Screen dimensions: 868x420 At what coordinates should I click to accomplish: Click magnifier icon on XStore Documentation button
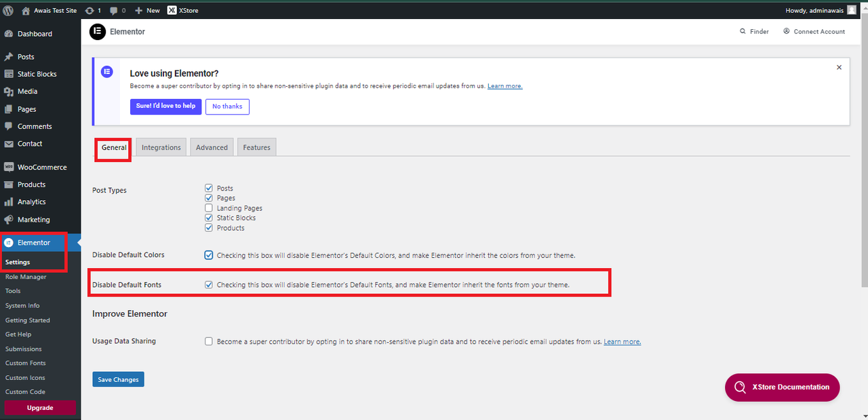pyautogui.click(x=740, y=387)
